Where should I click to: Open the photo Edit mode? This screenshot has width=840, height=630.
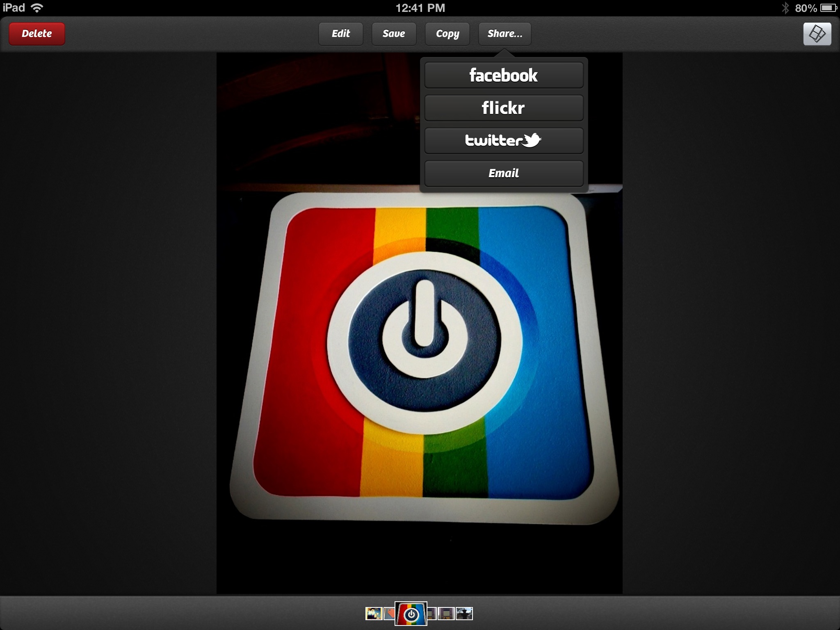coord(341,34)
